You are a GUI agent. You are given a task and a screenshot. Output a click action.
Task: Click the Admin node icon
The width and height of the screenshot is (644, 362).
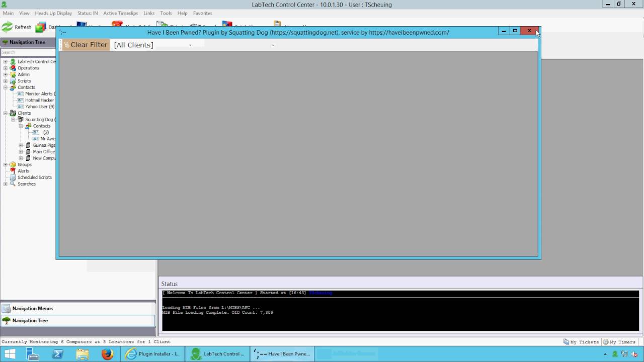(13, 74)
